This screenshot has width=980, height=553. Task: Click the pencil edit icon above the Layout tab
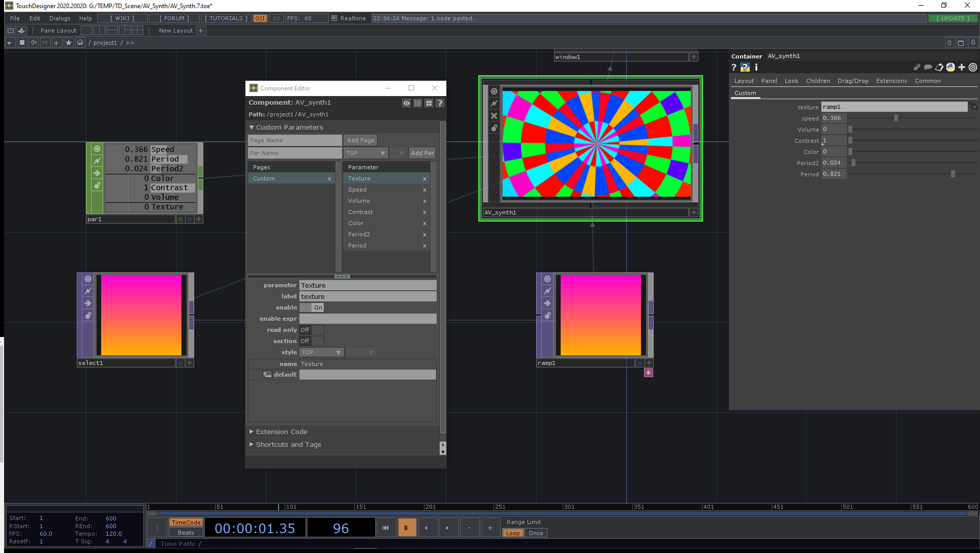(916, 67)
